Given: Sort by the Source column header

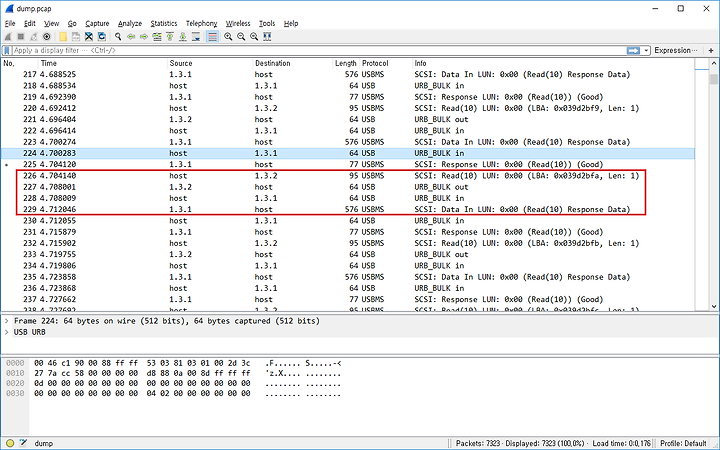Looking at the screenshot, I should coord(210,63).
